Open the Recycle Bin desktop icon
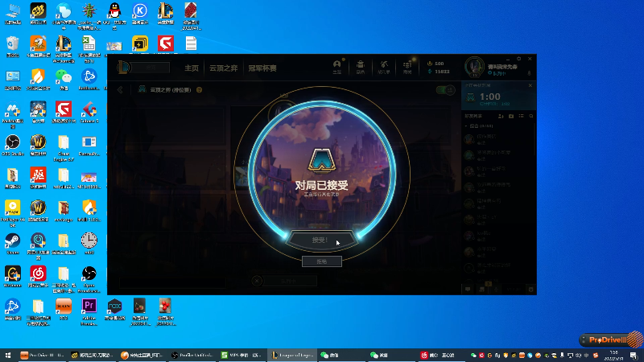The height and width of the screenshot is (362, 644). [13, 47]
